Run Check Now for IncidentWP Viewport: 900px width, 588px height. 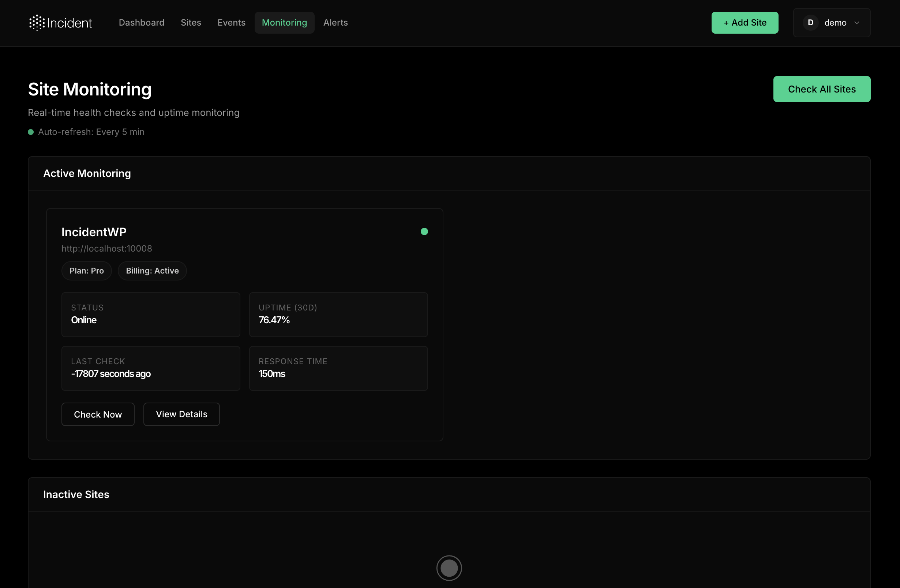[x=98, y=414]
